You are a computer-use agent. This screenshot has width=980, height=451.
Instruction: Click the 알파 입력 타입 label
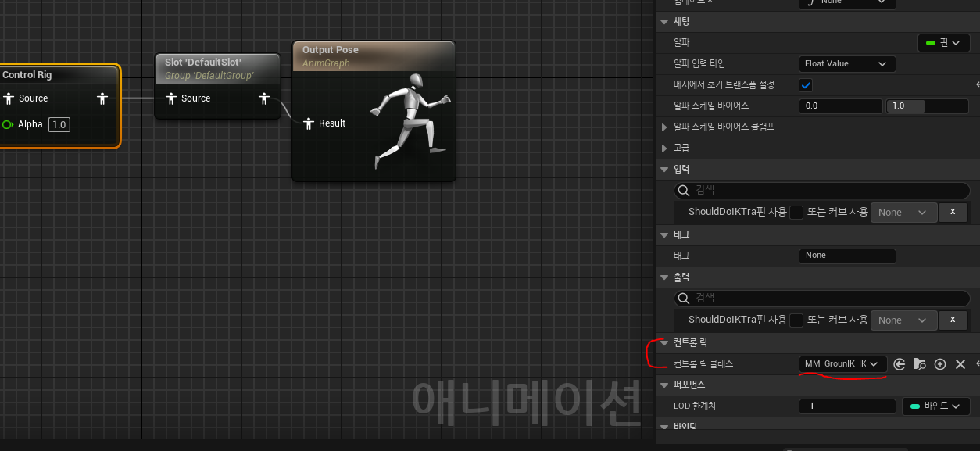pyautogui.click(x=699, y=63)
